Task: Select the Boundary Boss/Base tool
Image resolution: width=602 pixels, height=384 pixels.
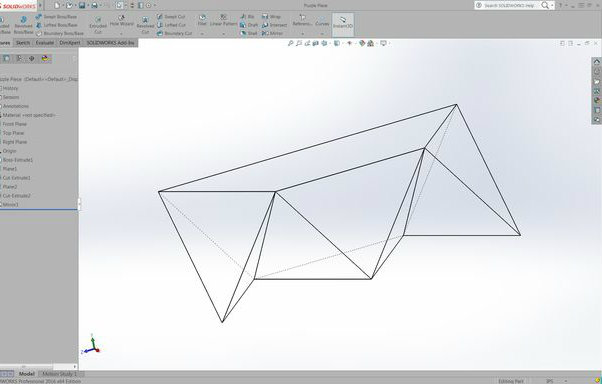Action: coord(60,33)
